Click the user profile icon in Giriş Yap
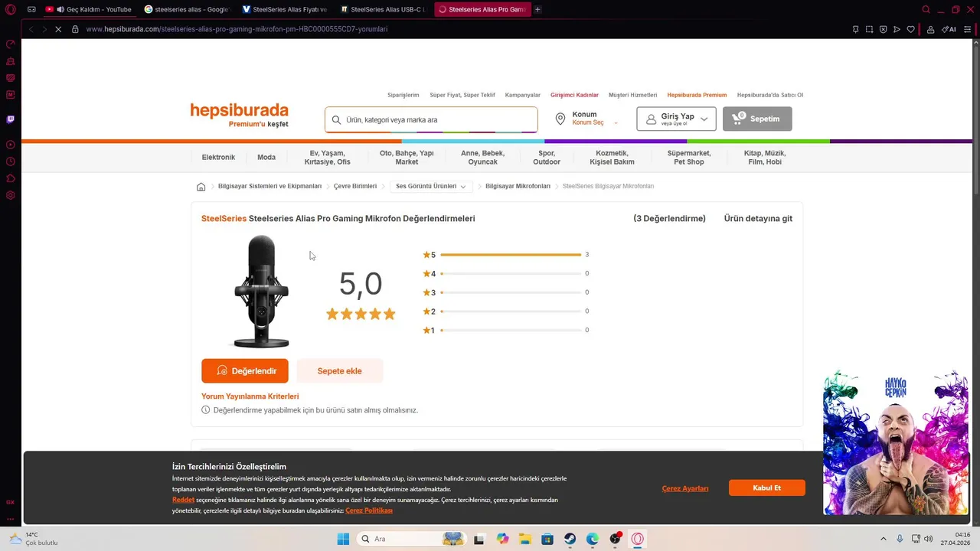The height and width of the screenshot is (551, 980). click(651, 119)
